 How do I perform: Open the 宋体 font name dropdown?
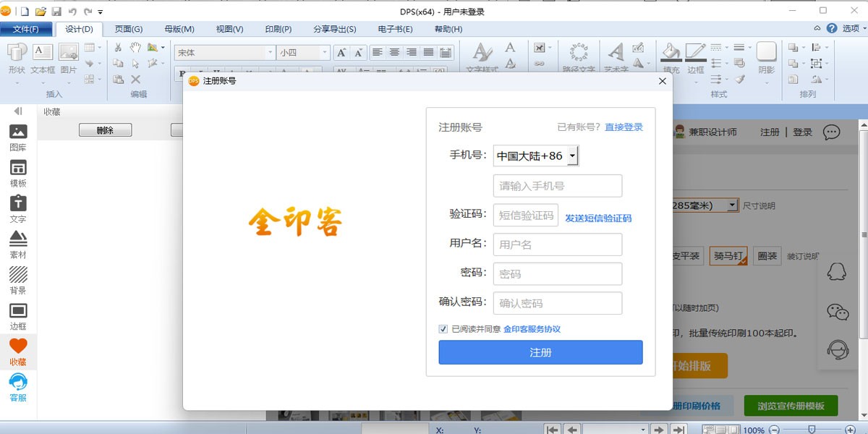[x=271, y=52]
